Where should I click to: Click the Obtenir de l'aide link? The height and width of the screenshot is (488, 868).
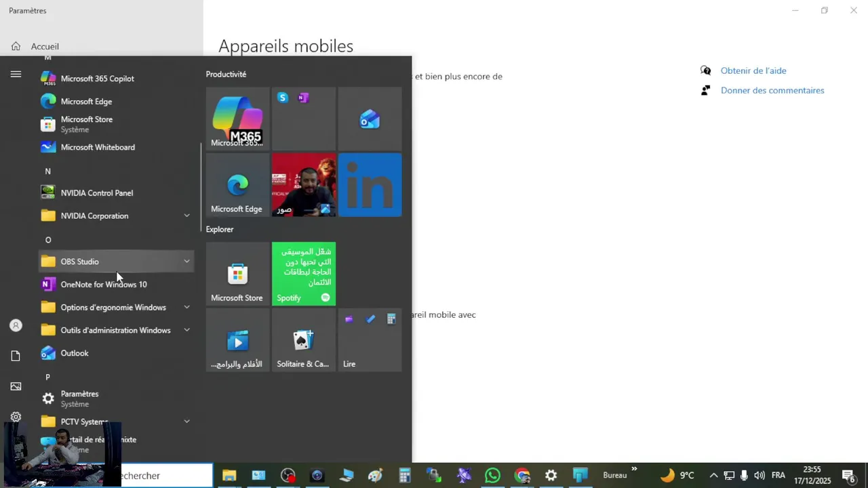point(753,70)
